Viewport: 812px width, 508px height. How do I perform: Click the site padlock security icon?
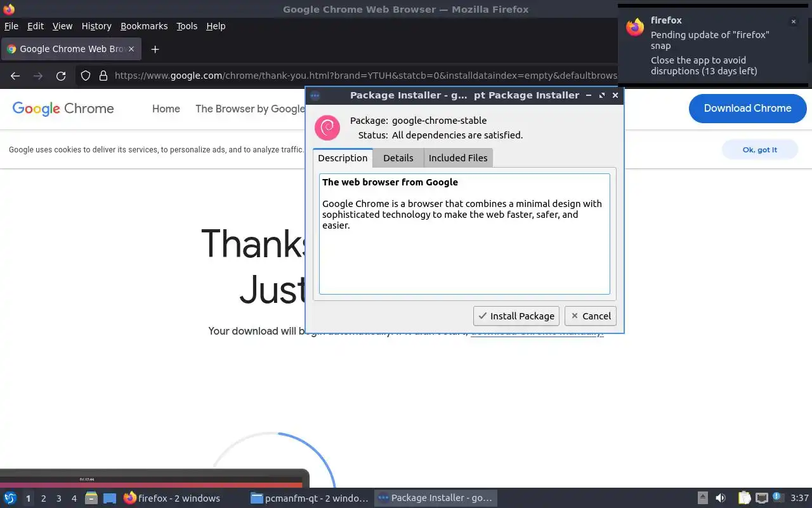pyautogui.click(x=103, y=76)
